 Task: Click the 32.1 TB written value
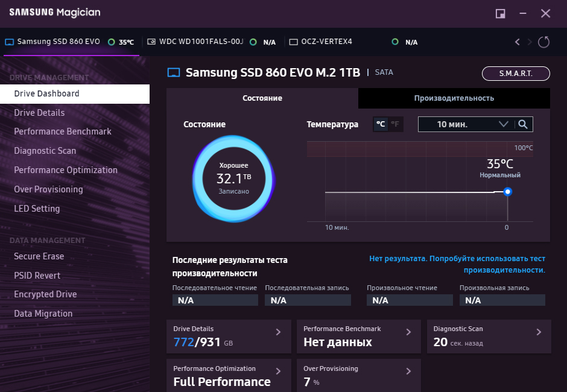pyautogui.click(x=233, y=179)
